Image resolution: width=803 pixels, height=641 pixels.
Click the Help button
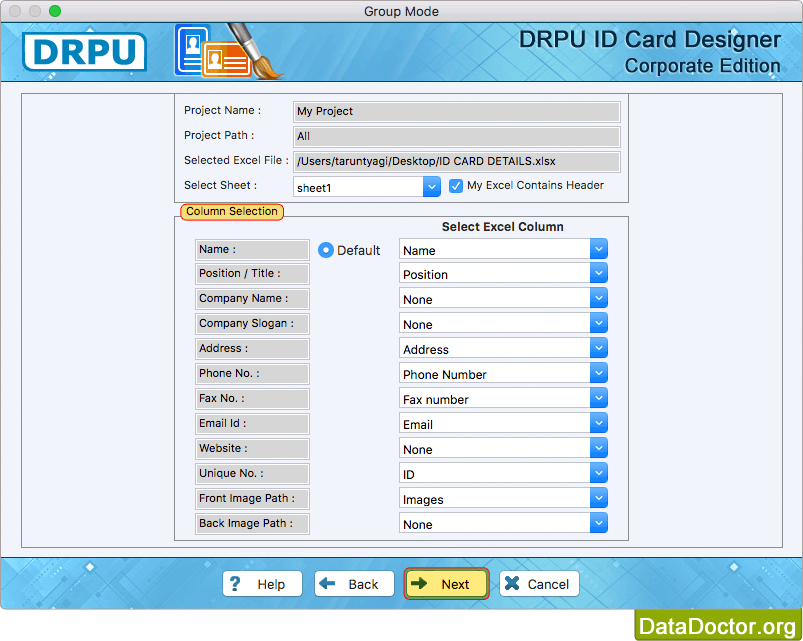click(x=262, y=584)
